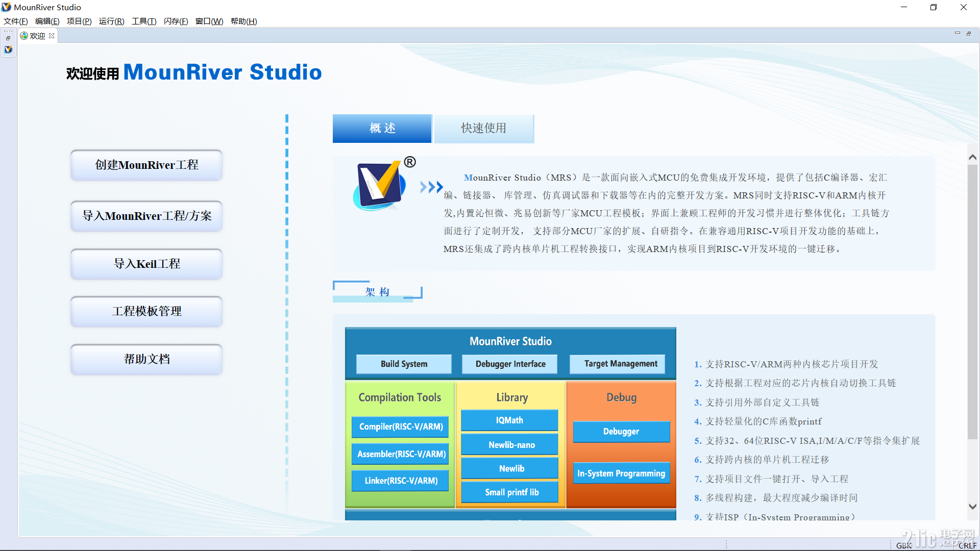
Task: Click In-System Programming box
Action: tap(621, 473)
